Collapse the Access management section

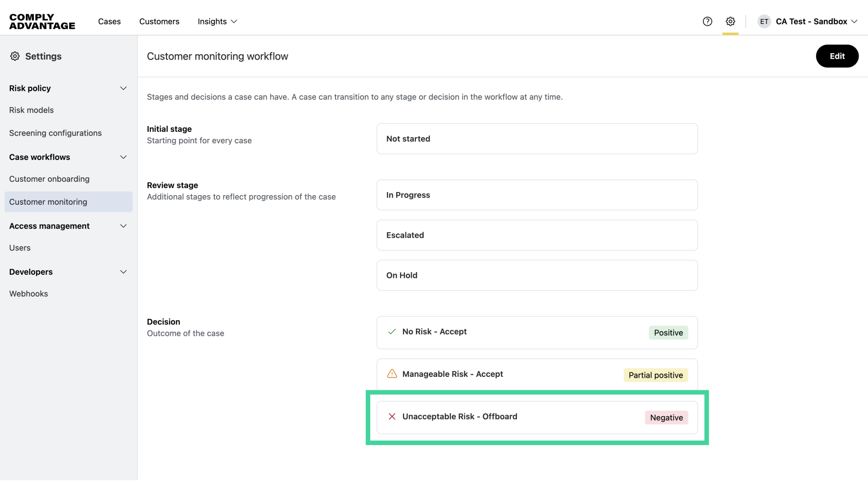tap(123, 226)
